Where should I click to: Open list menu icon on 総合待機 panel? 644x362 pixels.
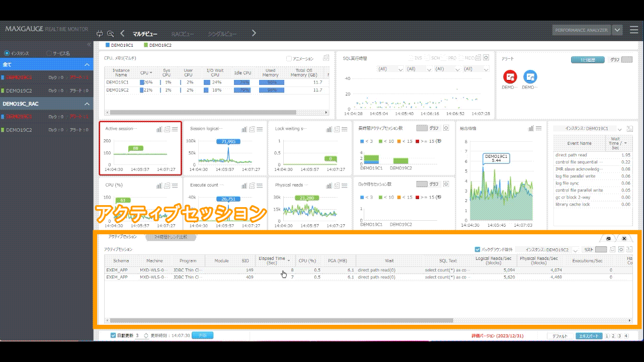539,129
